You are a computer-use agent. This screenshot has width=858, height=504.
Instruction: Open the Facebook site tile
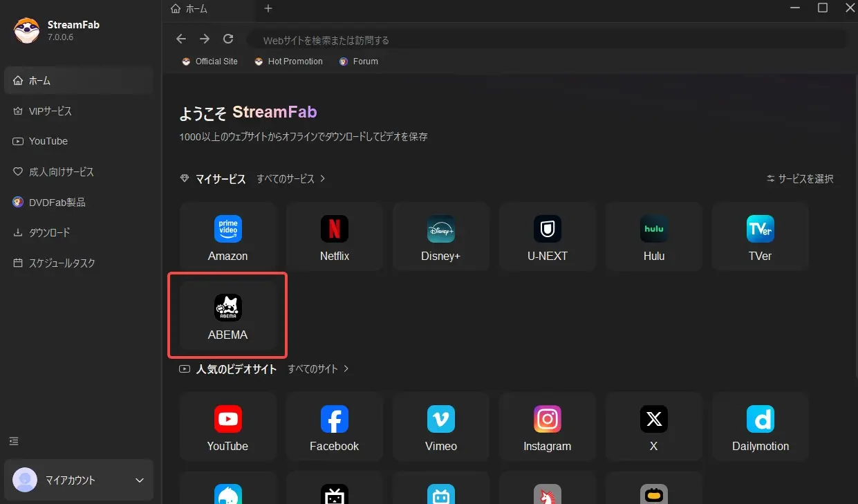335,427
